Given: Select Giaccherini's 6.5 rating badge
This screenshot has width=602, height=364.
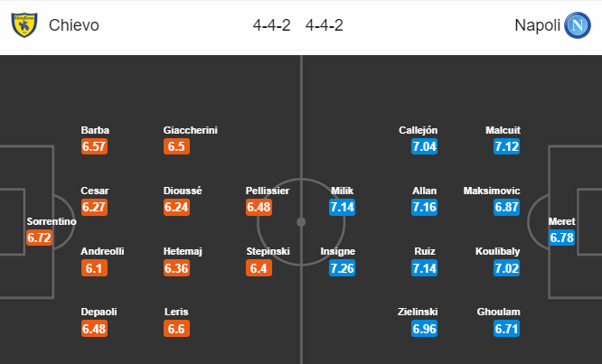Looking at the screenshot, I should pyautogui.click(x=176, y=146).
